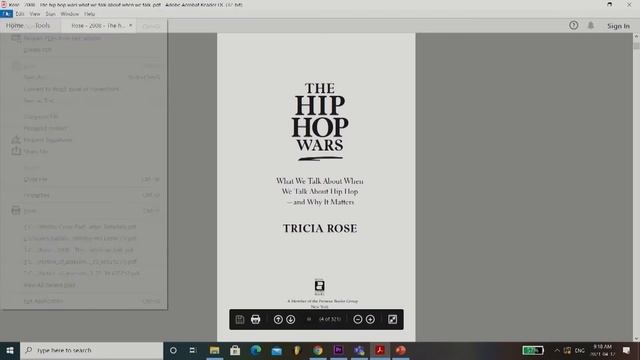Open the Edit menu
Viewport: 640px width, 360px height.
(20, 14)
